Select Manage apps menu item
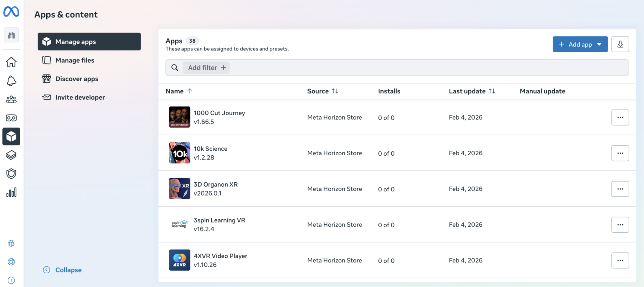Viewport: 644px width, 287px height. 89,41
